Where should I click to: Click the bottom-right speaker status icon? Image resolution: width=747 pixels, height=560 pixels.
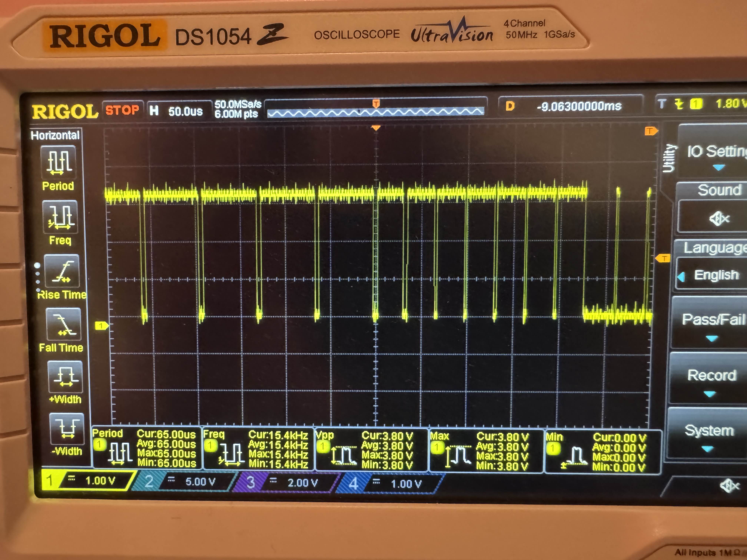[x=729, y=486]
